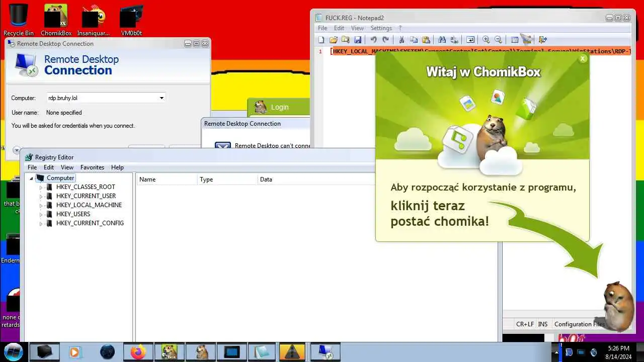Click the Computer input field showing rdp.bruhy.lol

point(106,98)
